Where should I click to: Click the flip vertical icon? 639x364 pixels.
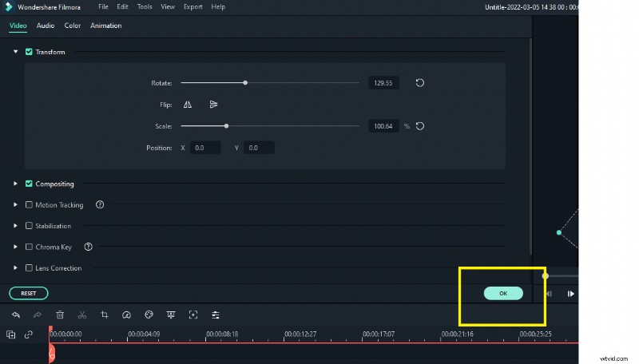point(213,105)
